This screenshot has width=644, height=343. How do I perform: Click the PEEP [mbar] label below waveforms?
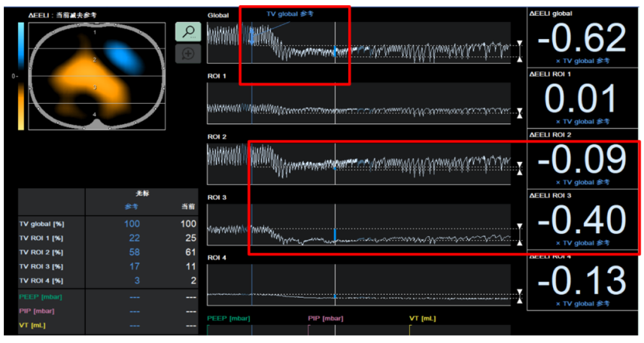(229, 318)
